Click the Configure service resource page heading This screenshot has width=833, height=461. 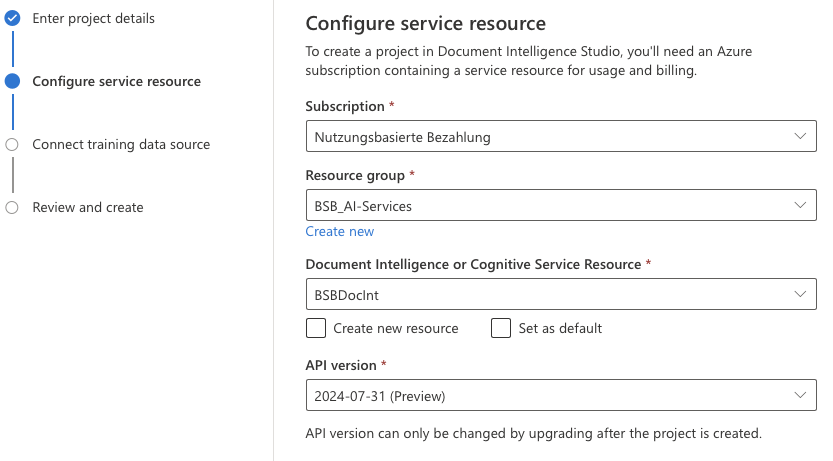tap(425, 23)
